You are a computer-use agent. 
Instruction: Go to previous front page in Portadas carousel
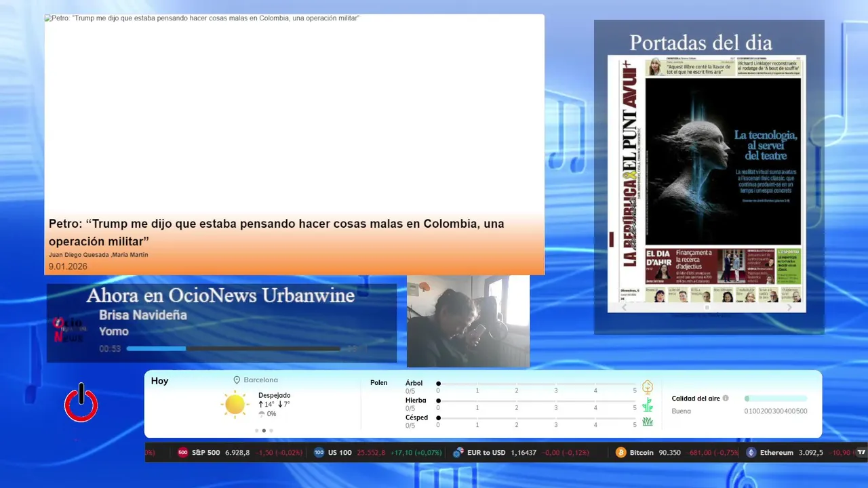point(625,307)
